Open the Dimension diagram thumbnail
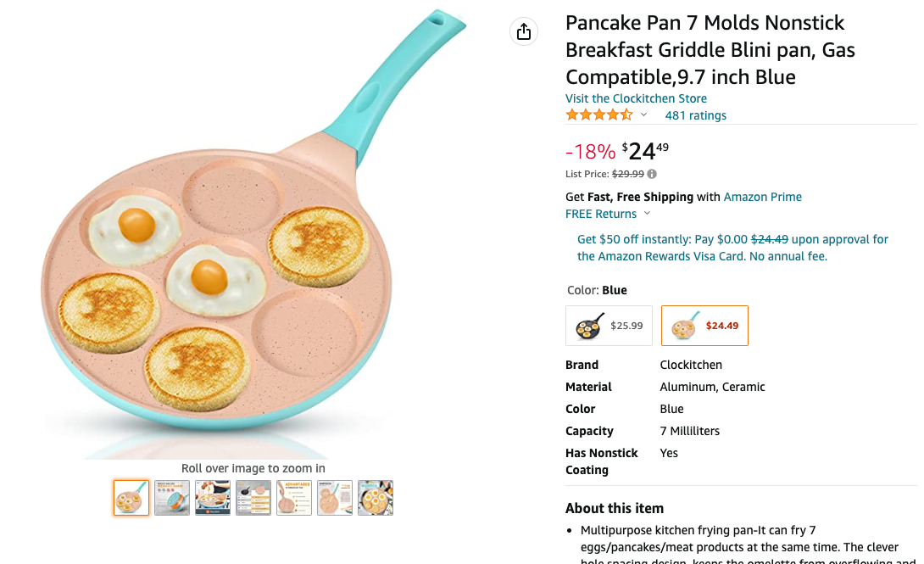This screenshot has width=924, height=564. pyautogui.click(x=335, y=498)
